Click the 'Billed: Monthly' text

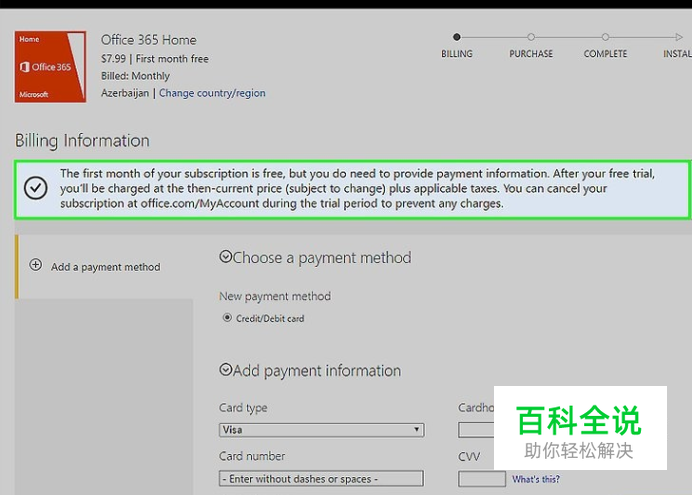(x=135, y=76)
